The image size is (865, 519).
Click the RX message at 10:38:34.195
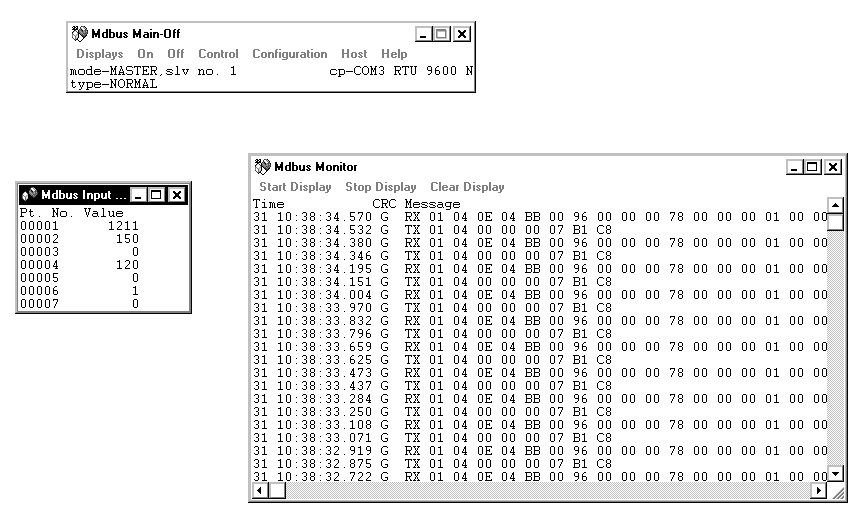(540, 269)
